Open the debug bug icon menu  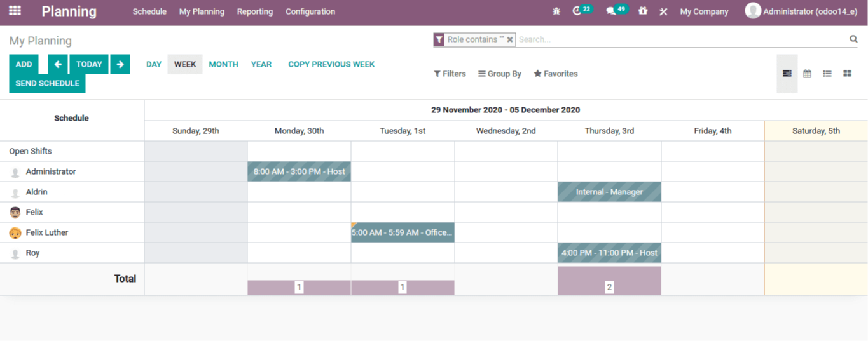pos(556,11)
